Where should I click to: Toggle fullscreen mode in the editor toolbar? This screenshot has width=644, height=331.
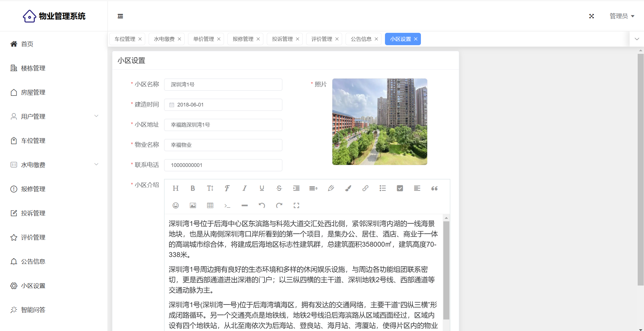coord(296,206)
